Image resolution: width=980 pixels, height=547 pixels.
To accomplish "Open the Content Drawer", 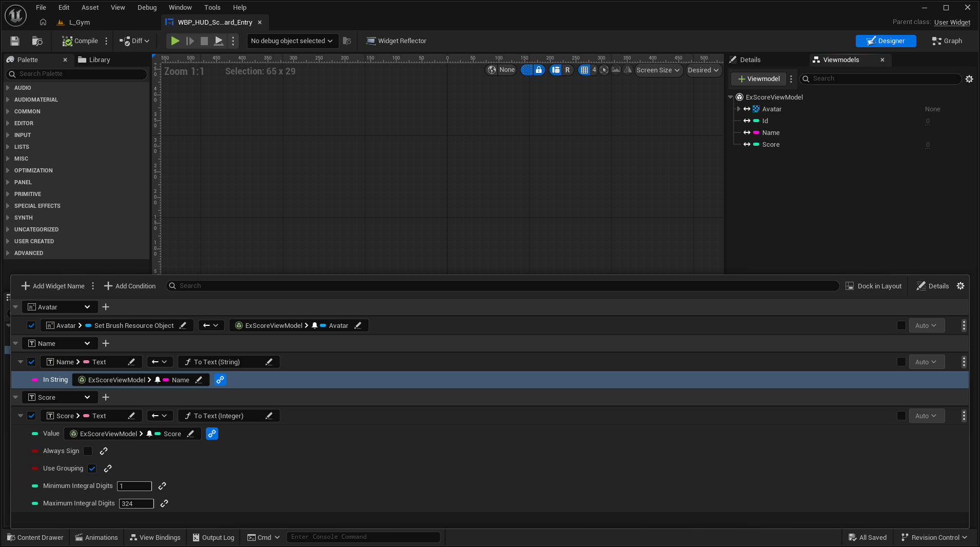I will point(35,538).
